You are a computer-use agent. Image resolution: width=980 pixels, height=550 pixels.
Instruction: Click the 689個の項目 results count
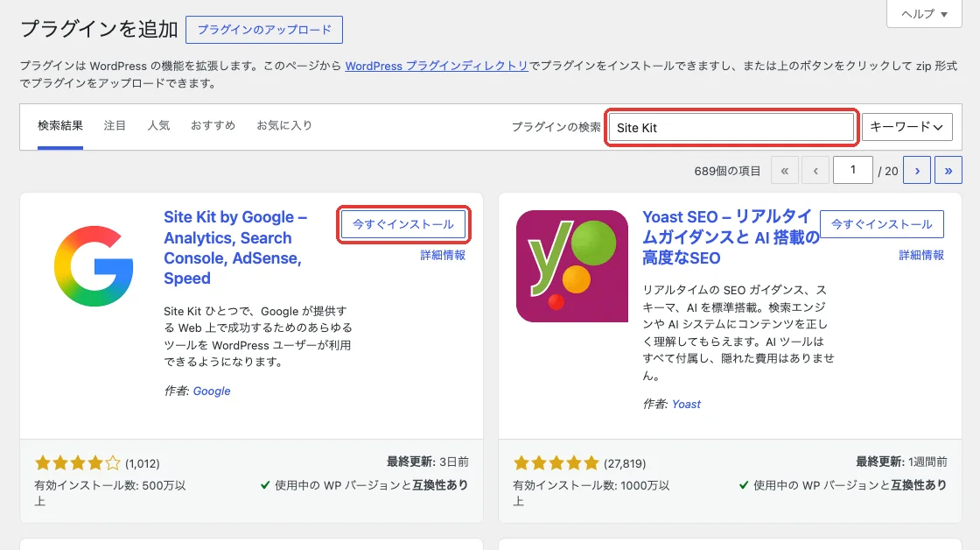tap(727, 171)
